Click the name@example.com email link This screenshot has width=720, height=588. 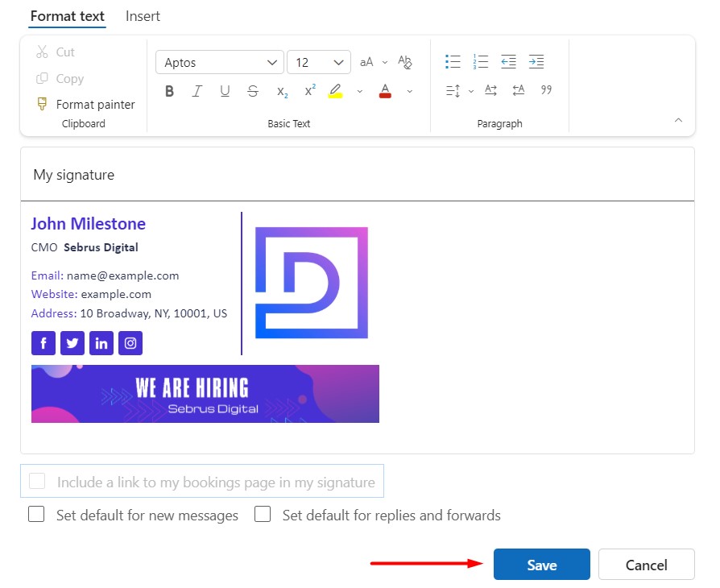coord(122,275)
